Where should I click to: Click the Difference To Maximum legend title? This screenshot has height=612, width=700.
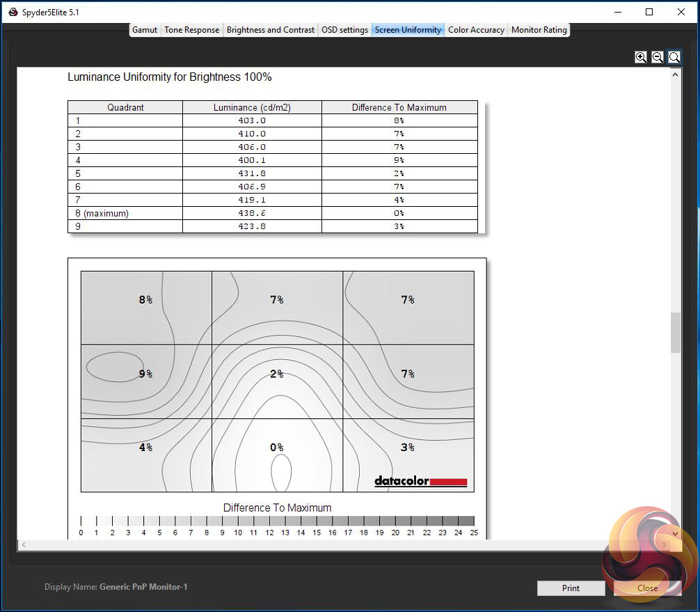[x=277, y=508]
